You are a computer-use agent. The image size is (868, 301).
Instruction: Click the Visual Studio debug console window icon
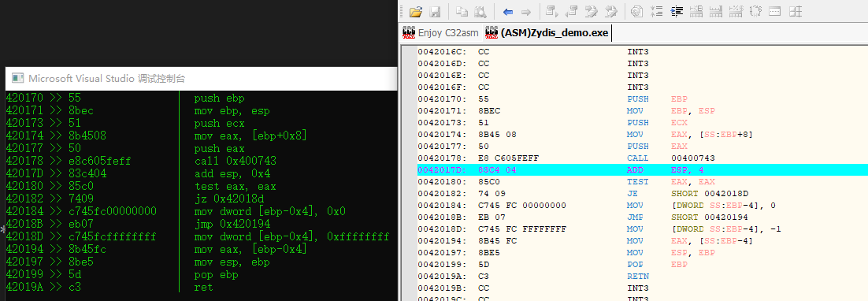(17, 78)
